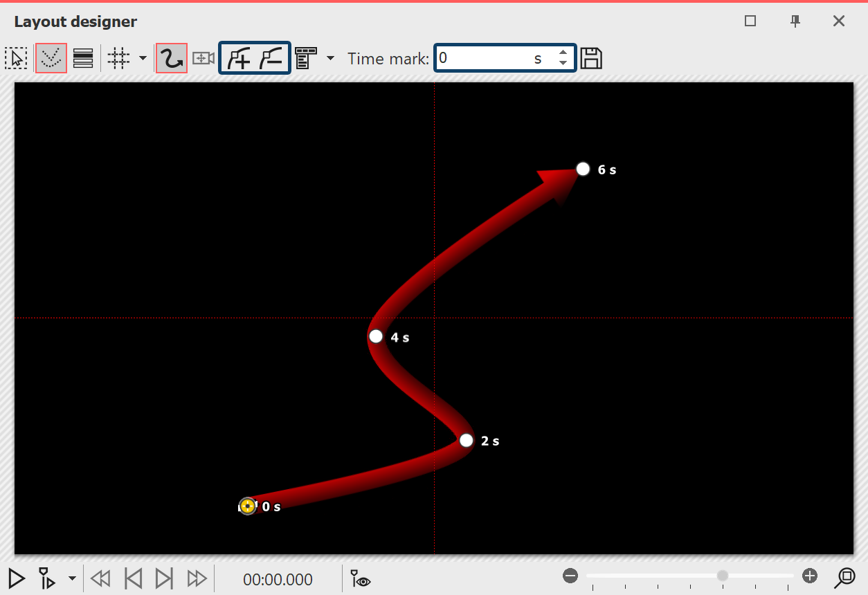Click the zoom slider handle
This screenshot has width=868, height=595.
[x=723, y=576]
